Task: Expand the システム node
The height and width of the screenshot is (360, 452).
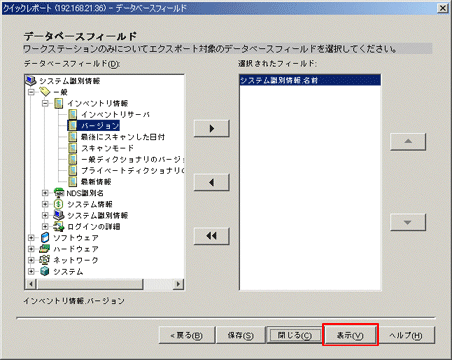Action: 31,272
